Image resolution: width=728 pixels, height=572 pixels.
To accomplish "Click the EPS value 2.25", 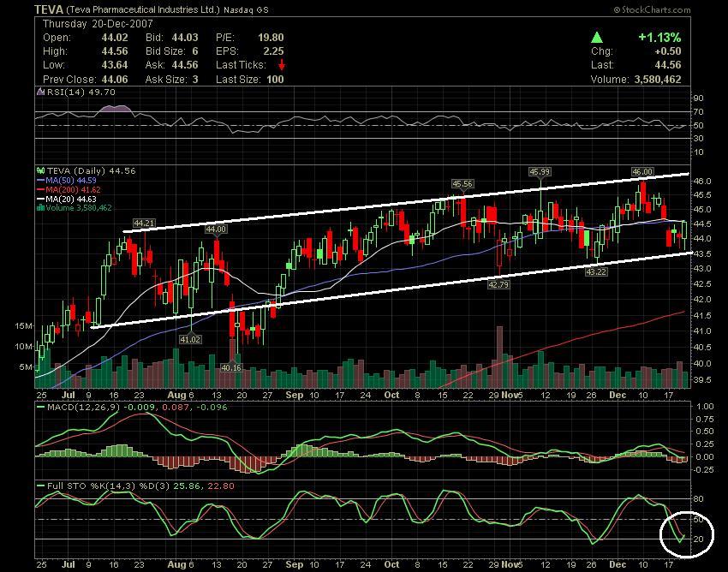I will 273,51.
